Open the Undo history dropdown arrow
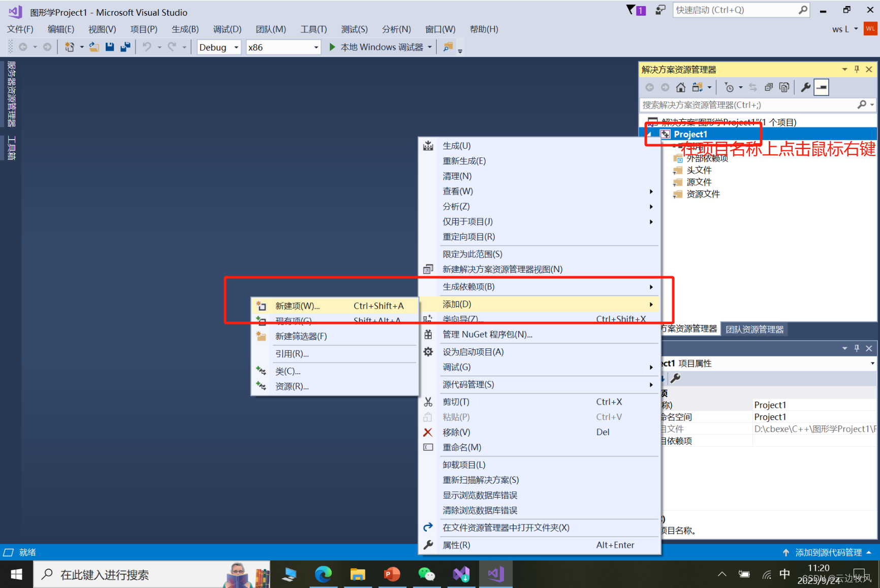The image size is (880, 588). (159, 47)
